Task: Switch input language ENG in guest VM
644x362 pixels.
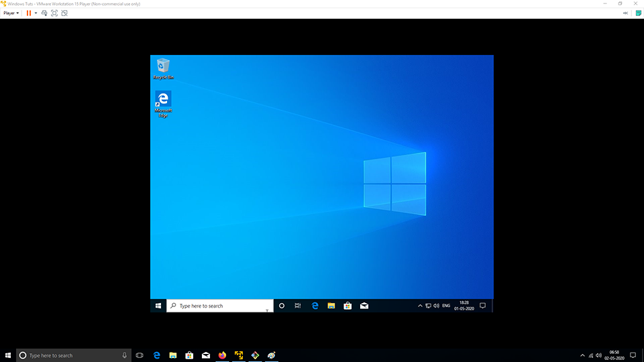Action: (446, 306)
